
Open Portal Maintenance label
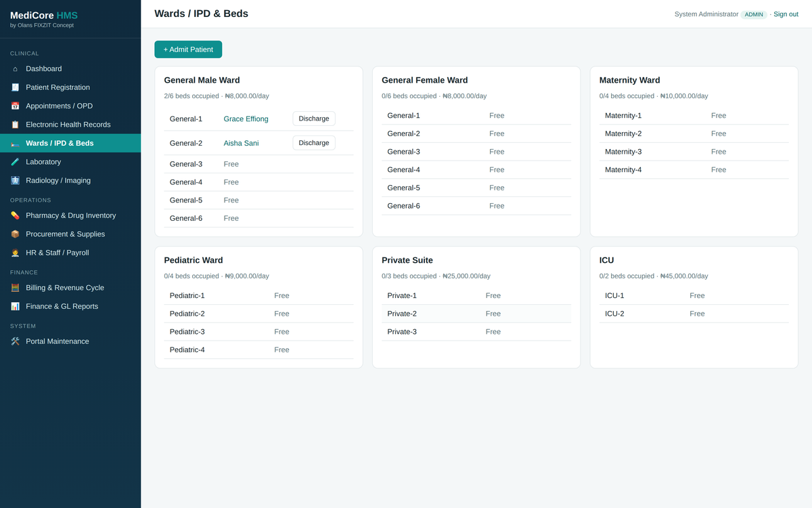58,341
